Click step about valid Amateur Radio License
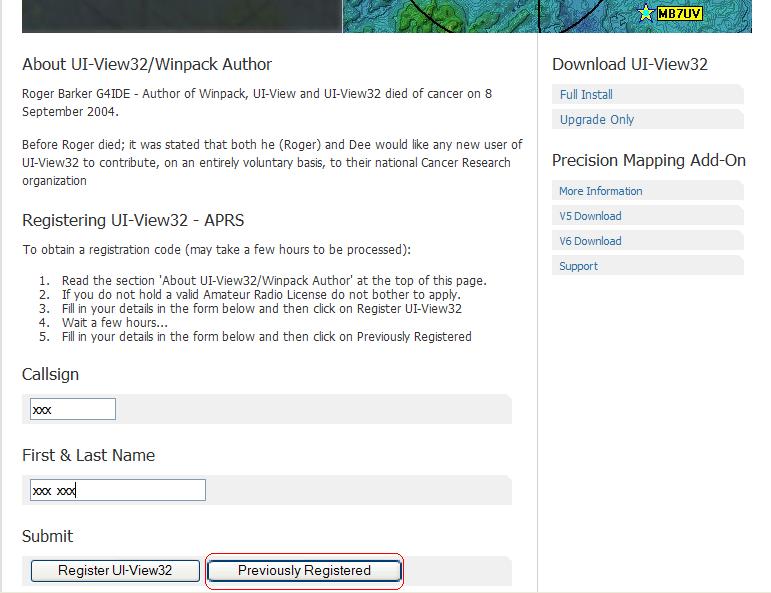Screen dimensions: 771x593 261,295
